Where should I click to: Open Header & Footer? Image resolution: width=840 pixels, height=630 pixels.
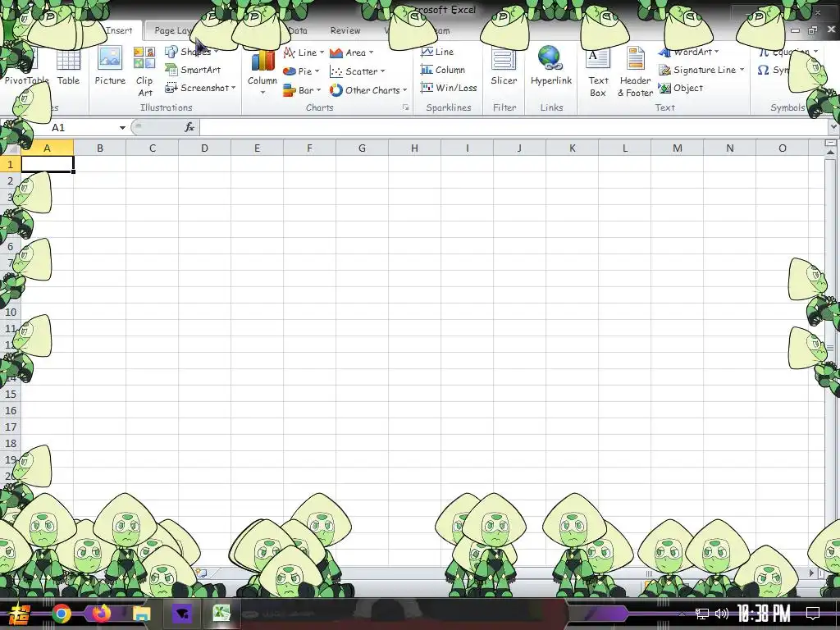tap(636, 72)
